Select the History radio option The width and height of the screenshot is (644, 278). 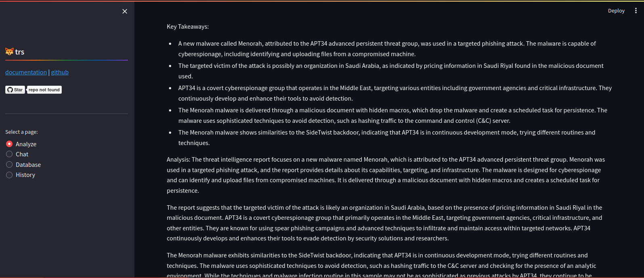click(9, 175)
